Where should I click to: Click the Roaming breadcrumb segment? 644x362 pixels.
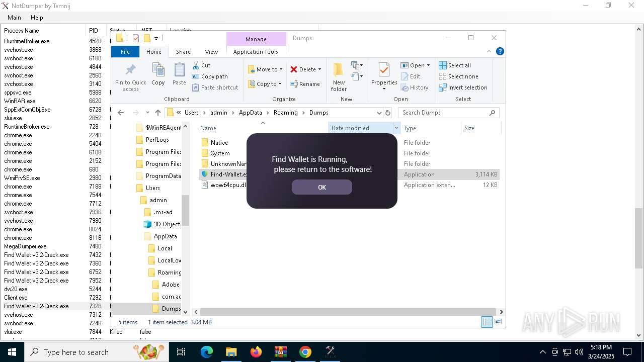285,113
